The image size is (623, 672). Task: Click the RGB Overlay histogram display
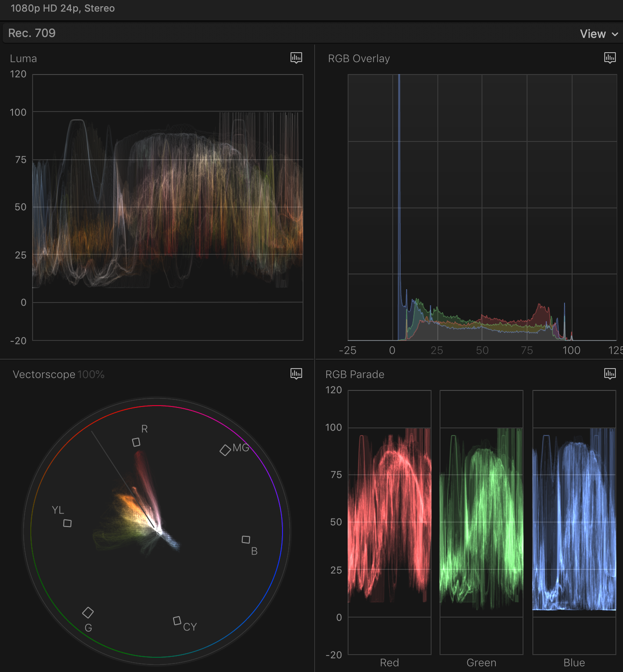click(482, 207)
